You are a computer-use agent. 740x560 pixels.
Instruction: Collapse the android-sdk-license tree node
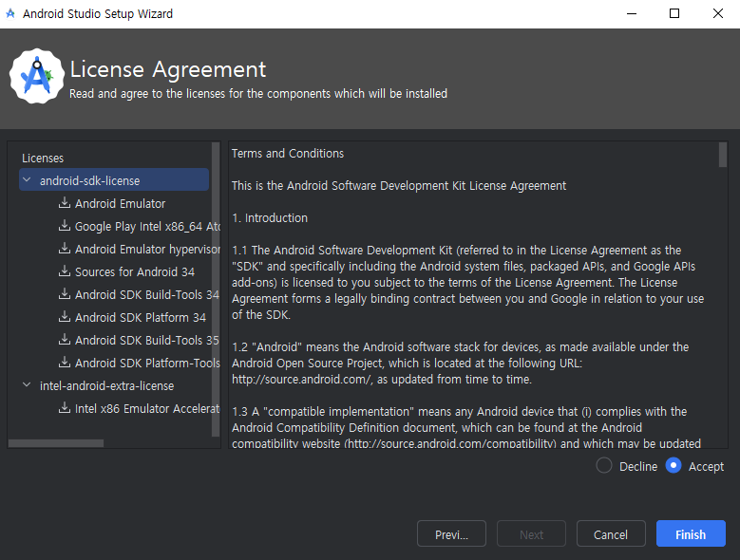(x=27, y=180)
